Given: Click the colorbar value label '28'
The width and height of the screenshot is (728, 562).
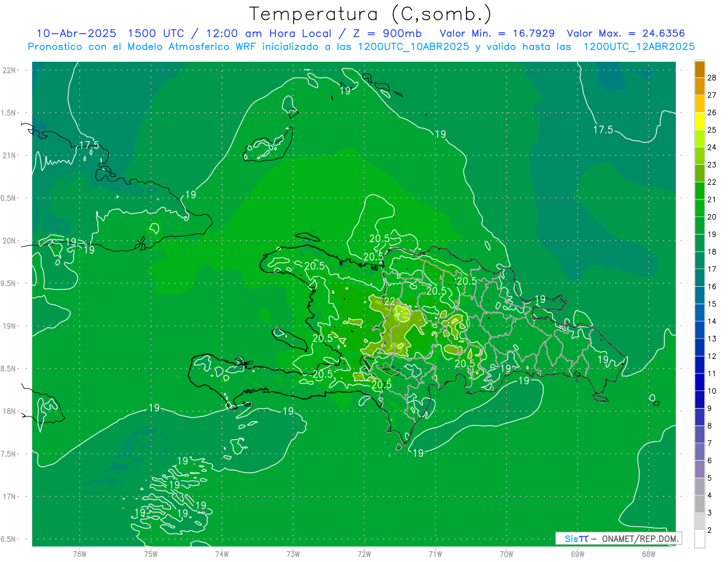Looking at the screenshot, I should click(x=713, y=78).
